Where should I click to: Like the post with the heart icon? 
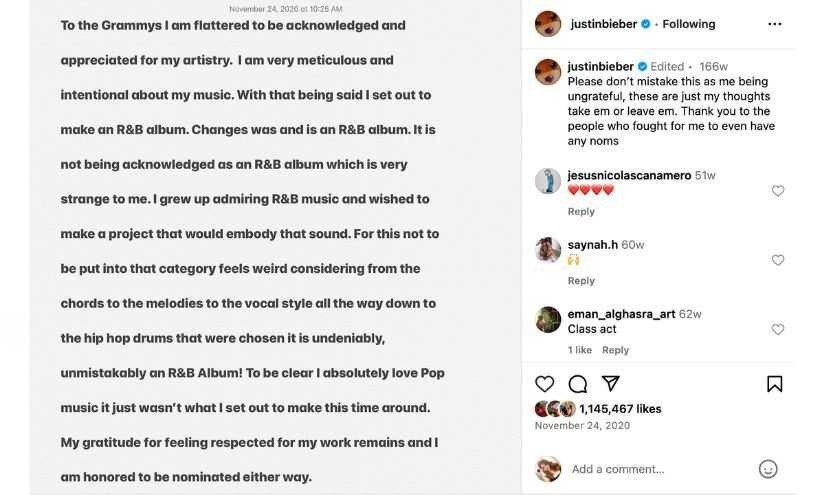545,384
